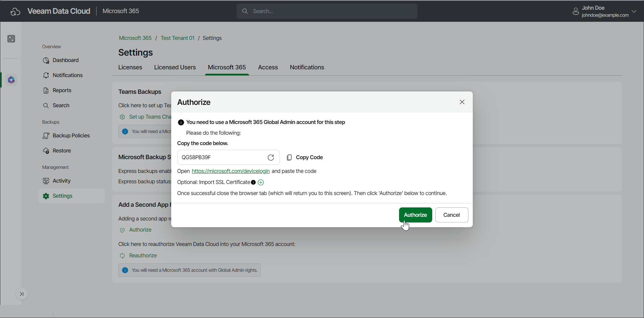Image resolution: width=644 pixels, height=318 pixels.
Task: Focus the top Search field
Action: (327, 11)
